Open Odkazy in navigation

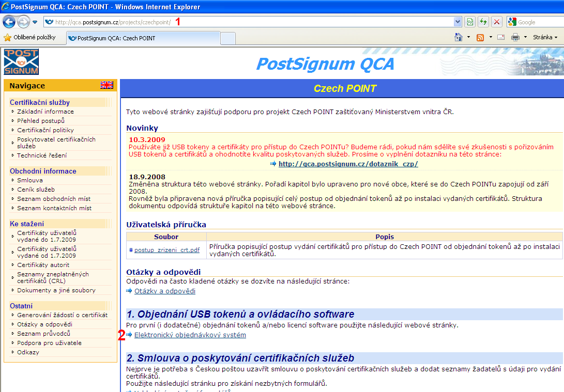coord(28,352)
